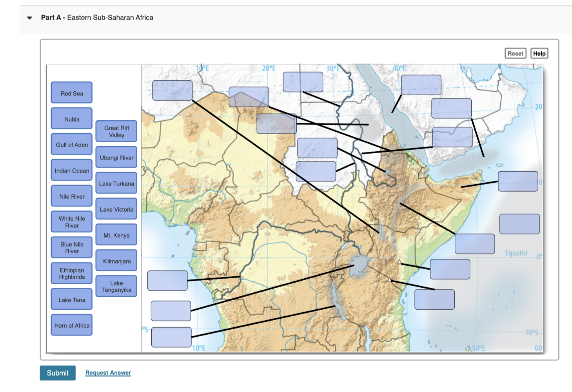Image resolution: width=572 pixels, height=392 pixels.
Task: Select the Ubangi River label
Action: click(x=116, y=157)
